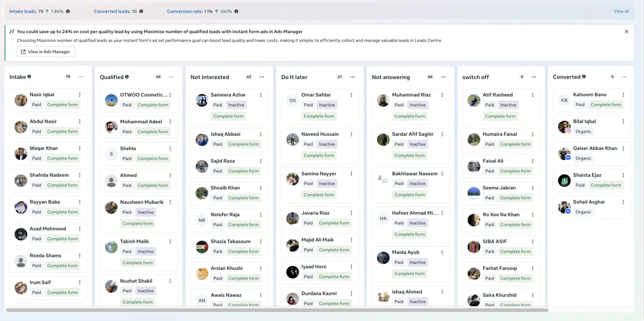Open kebab menu on Atif Rasheed card
This screenshot has width=644, height=321.
coord(533,95)
